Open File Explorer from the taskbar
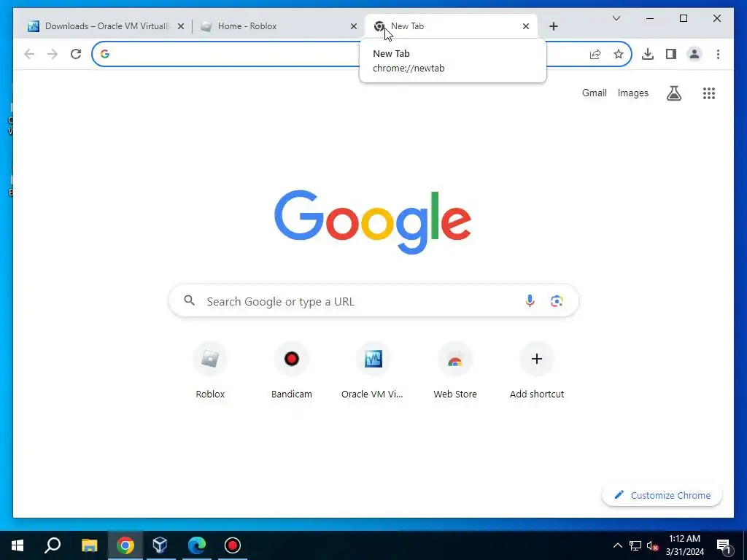Viewport: 747px width, 560px height. point(89,545)
